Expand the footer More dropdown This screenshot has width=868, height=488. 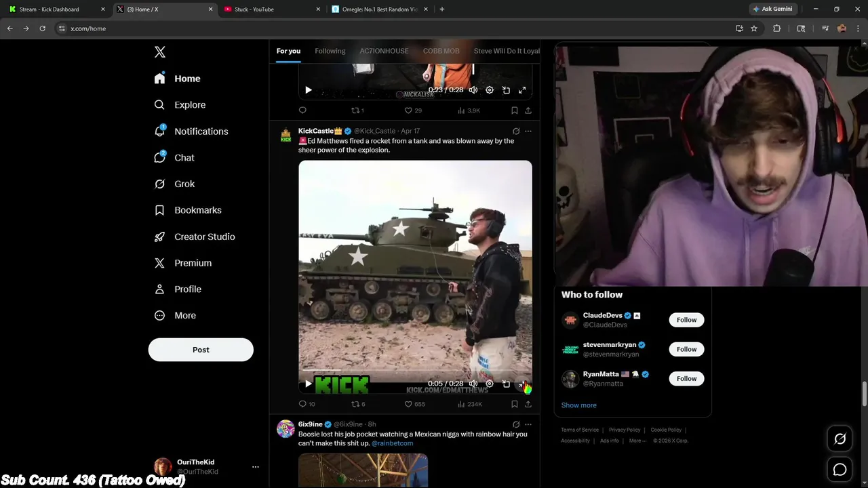click(637, 441)
